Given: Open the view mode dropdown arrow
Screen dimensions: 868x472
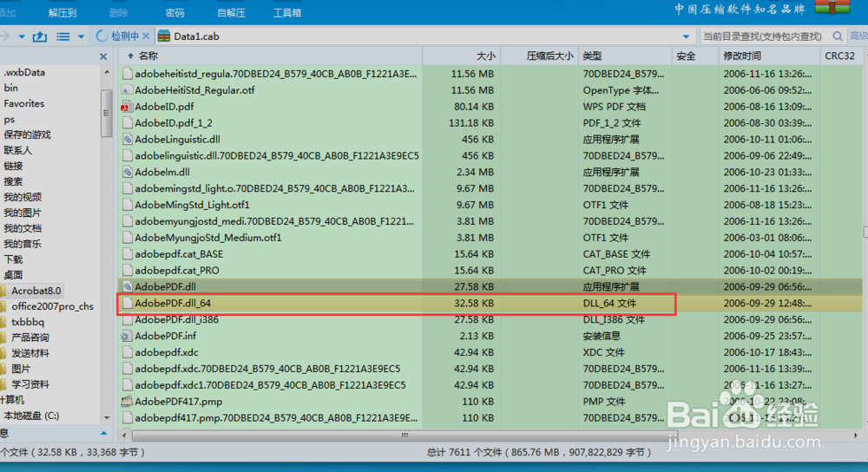Looking at the screenshot, I should pos(81,36).
